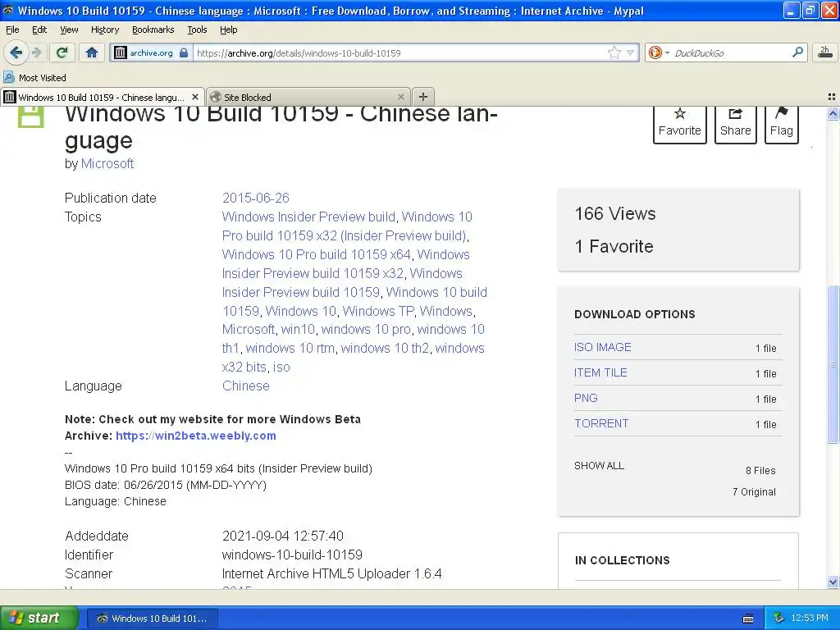Reload the current page

tap(62, 52)
